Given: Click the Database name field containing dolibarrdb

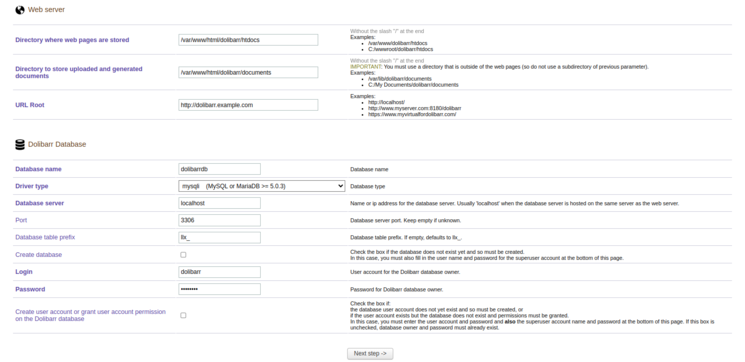Looking at the screenshot, I should (x=220, y=169).
